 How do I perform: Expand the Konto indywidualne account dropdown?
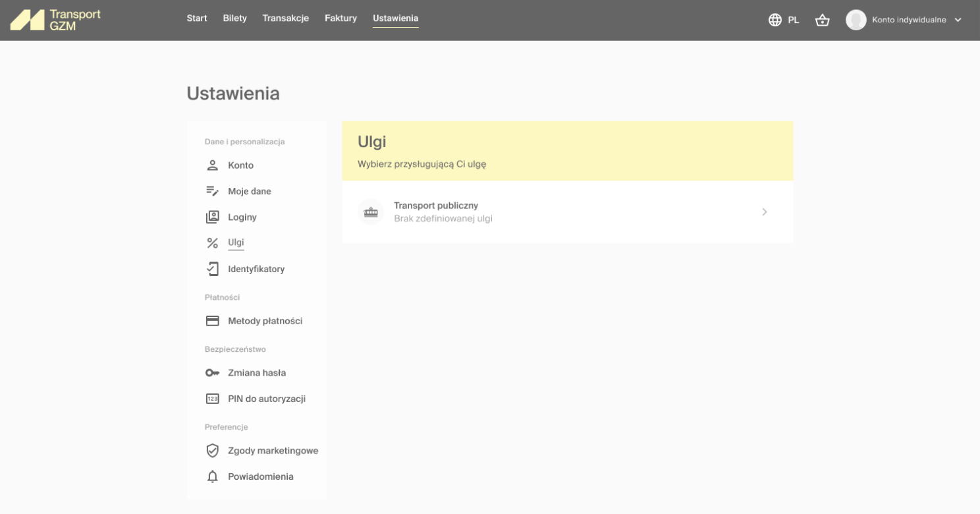click(x=957, y=20)
